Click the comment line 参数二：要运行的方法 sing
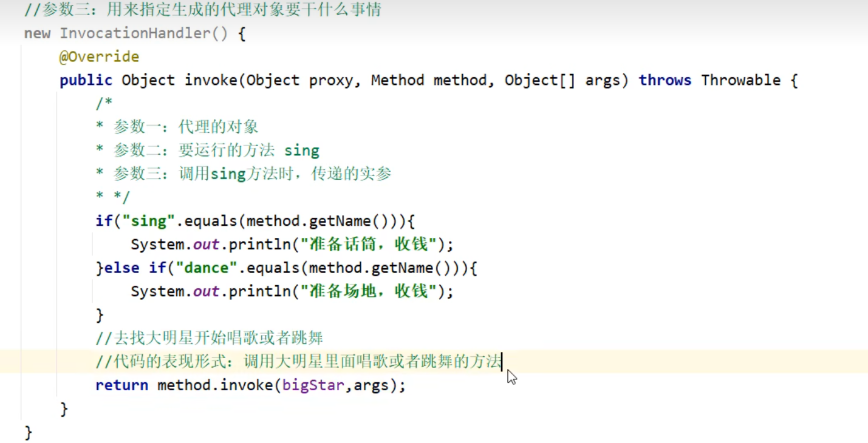Image resolution: width=868 pixels, height=443 pixels. 216,150
